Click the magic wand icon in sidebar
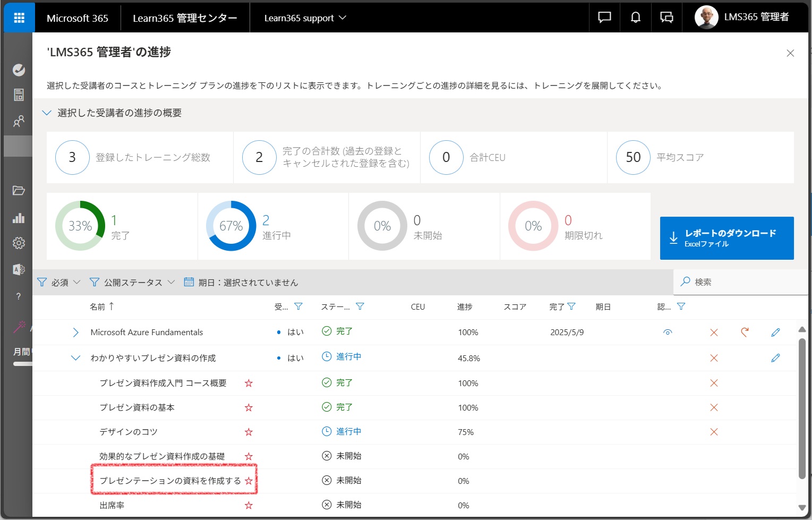812x520 pixels. (x=19, y=326)
